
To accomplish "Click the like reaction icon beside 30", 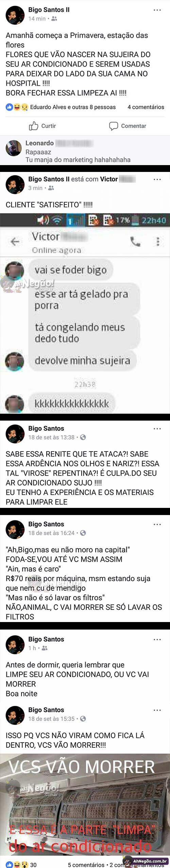I will pyautogui.click(x=9, y=865).
